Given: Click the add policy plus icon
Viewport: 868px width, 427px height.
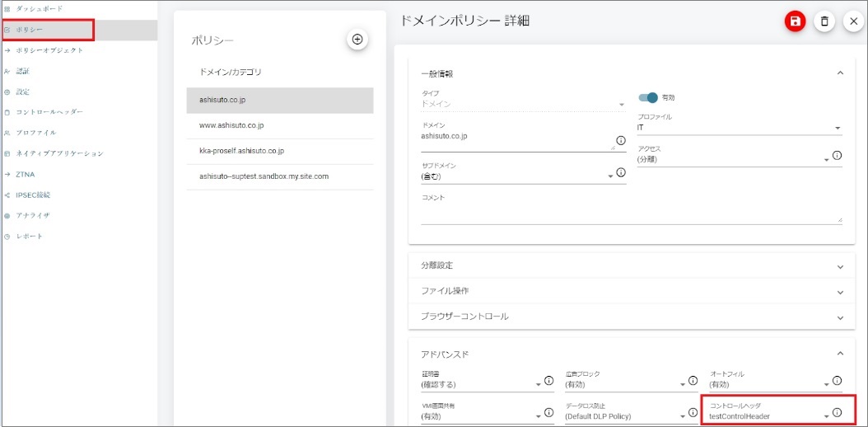Looking at the screenshot, I should [x=357, y=39].
